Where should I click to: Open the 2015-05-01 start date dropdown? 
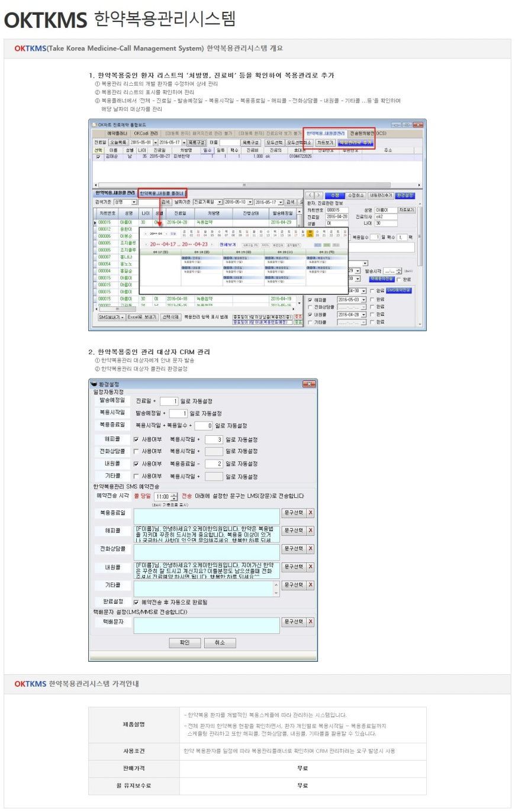click(156, 143)
